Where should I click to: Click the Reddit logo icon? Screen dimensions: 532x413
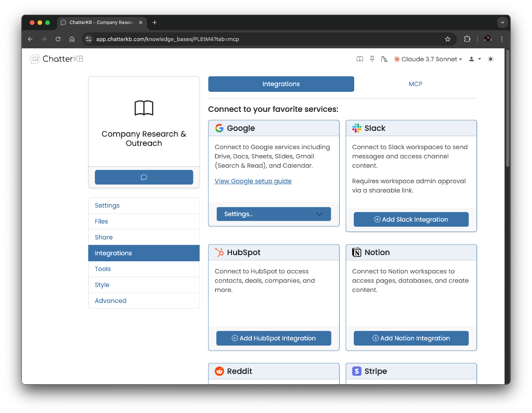(219, 371)
